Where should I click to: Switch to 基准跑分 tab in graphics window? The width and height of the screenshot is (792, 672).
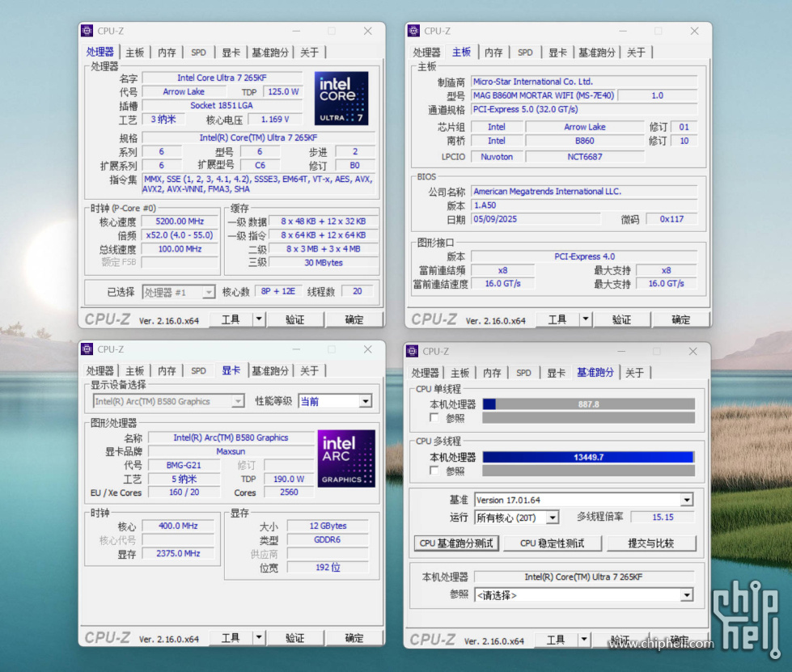[270, 371]
